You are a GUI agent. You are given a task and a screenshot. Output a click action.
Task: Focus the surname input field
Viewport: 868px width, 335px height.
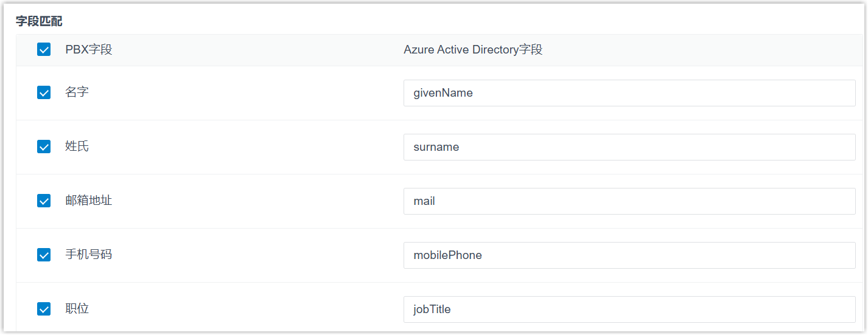[x=629, y=147]
